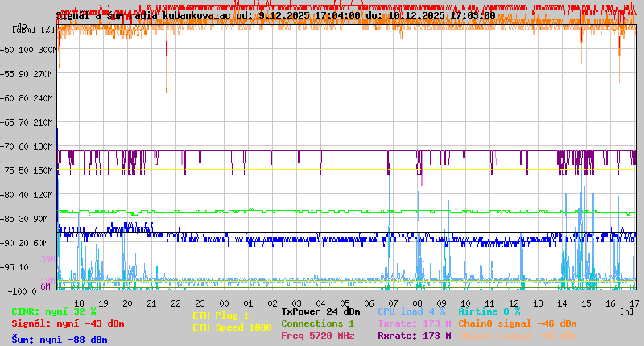Click the '-85 30 90M' y-axis label
The image size is (644, 346).
pyautogui.click(x=24, y=219)
